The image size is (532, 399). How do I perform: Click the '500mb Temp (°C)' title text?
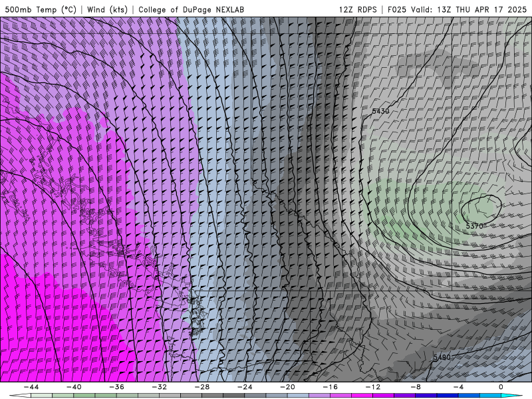41,9
